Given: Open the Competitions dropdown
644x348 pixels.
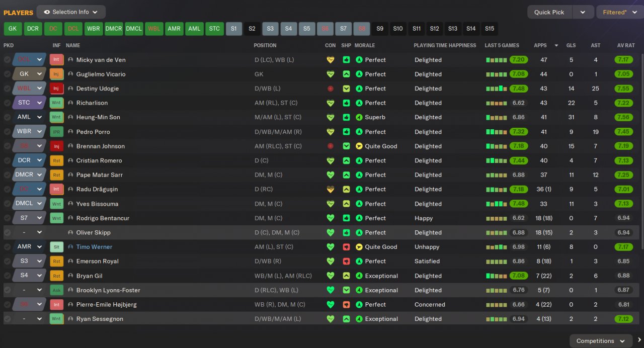Looking at the screenshot, I should pyautogui.click(x=601, y=340).
